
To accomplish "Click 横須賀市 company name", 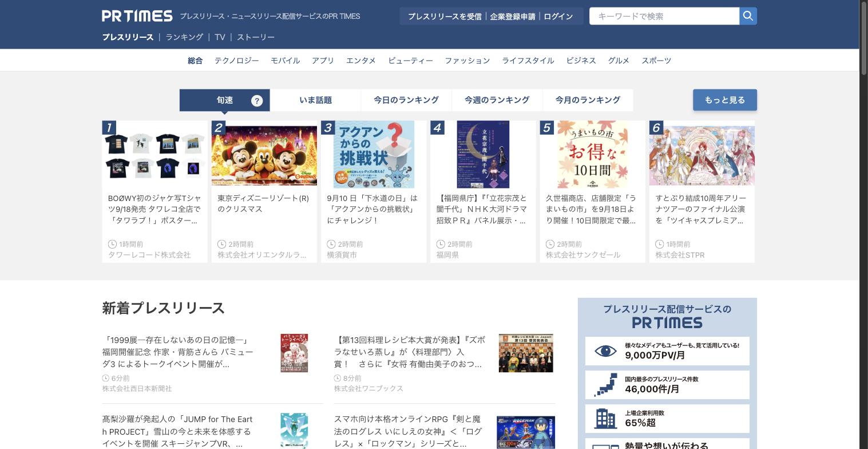I will (x=342, y=255).
